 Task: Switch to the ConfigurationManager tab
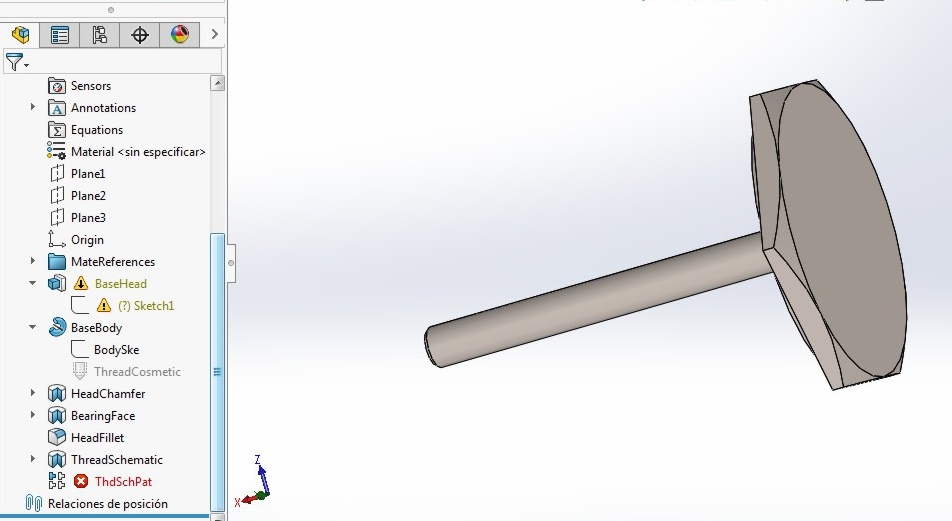(100, 35)
